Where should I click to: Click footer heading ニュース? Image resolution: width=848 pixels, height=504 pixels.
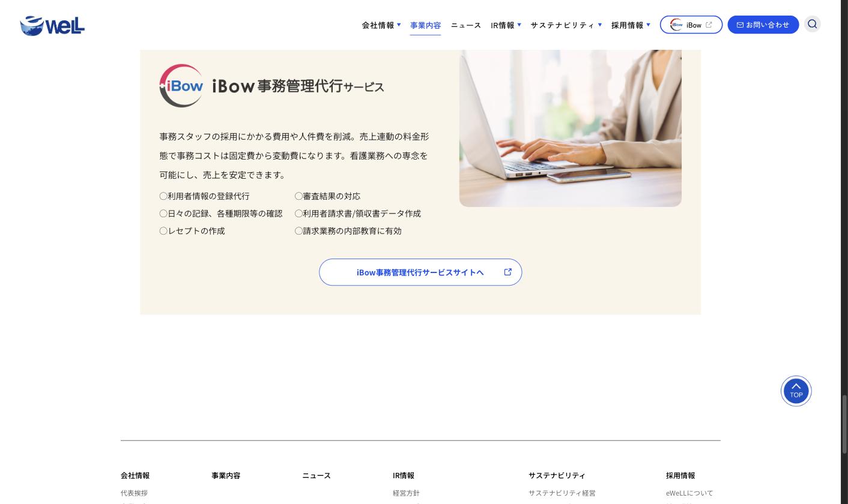(316, 475)
